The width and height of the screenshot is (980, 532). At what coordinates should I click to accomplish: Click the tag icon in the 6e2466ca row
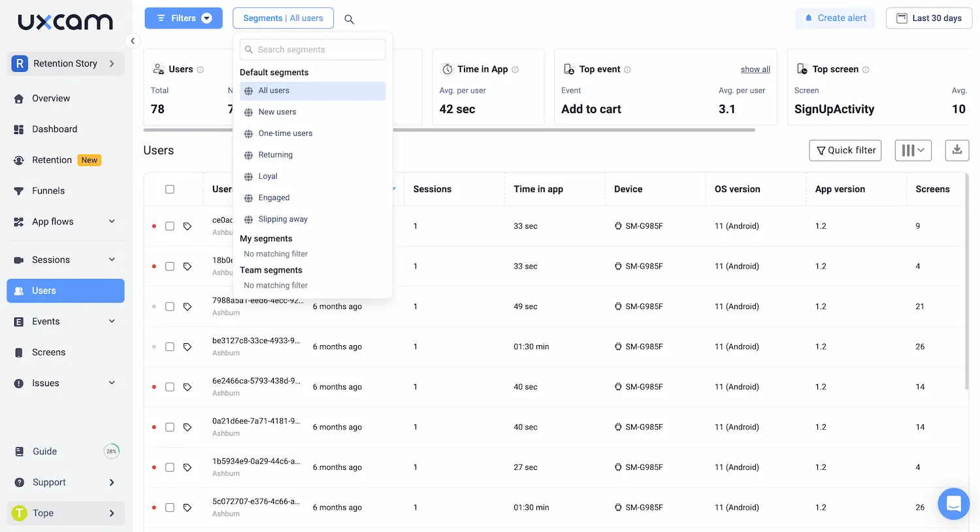click(x=188, y=387)
